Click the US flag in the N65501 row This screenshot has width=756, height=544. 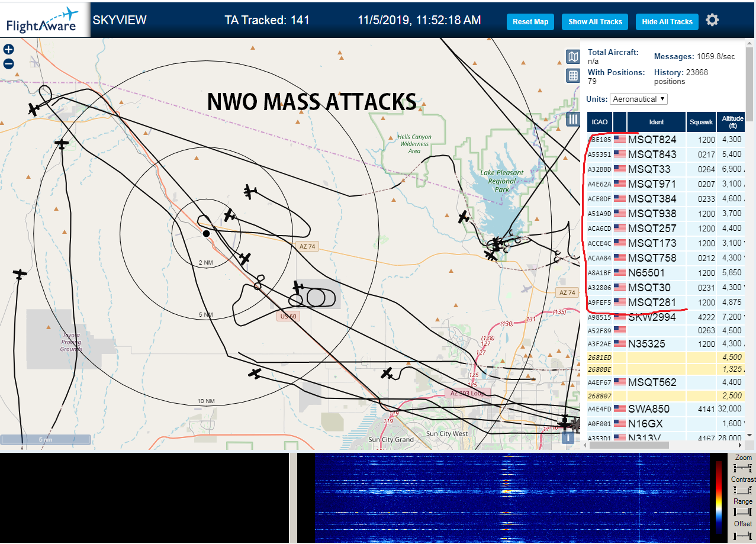[620, 273]
